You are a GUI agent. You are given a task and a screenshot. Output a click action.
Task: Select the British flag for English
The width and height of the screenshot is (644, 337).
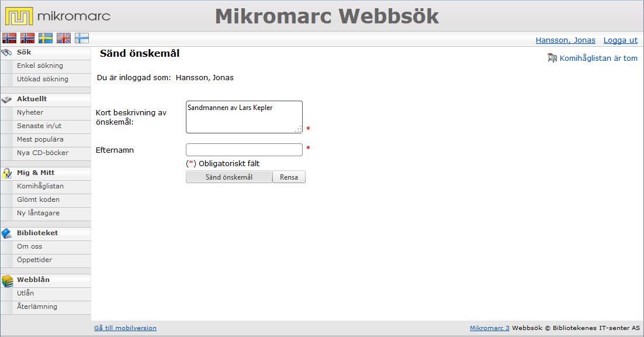[64, 38]
